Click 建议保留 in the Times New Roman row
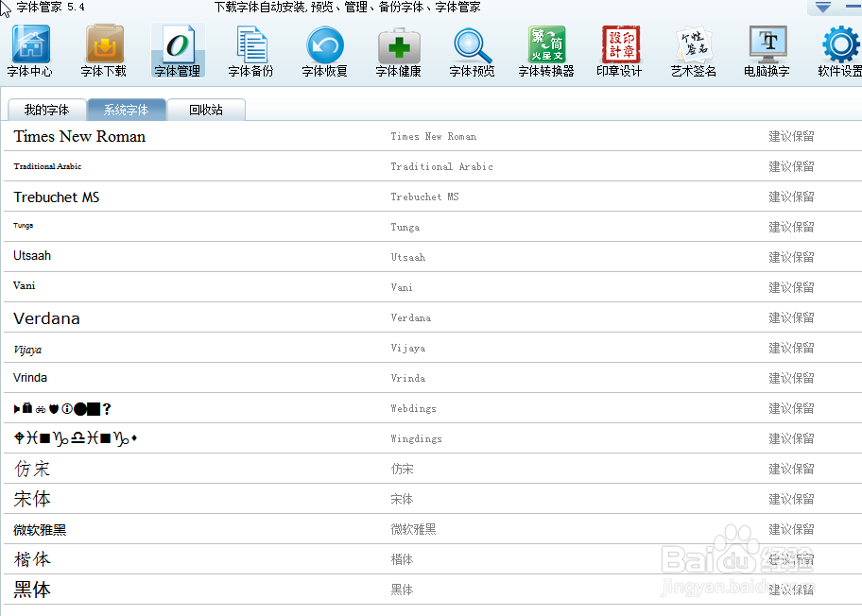The image size is (862, 616). [791, 136]
